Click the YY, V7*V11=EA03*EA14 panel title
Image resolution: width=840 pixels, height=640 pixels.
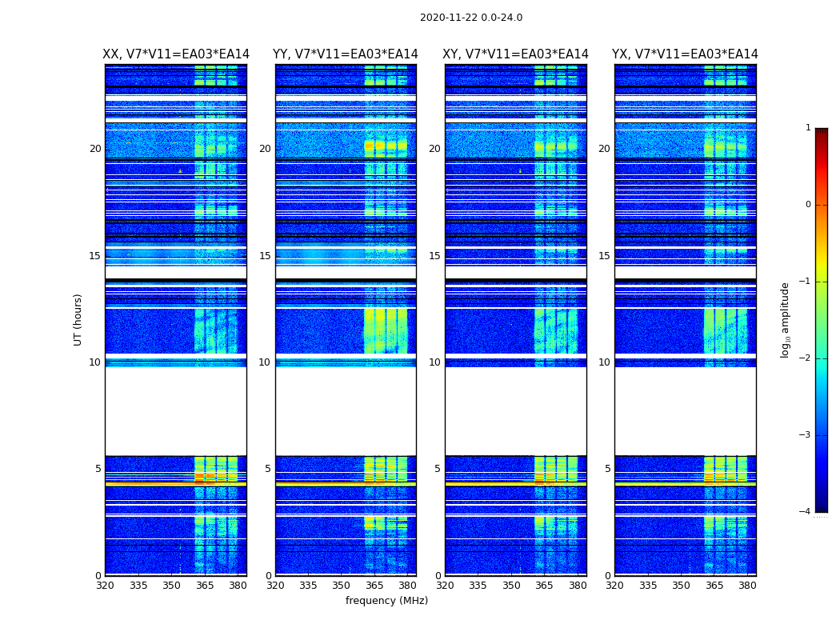click(x=345, y=54)
